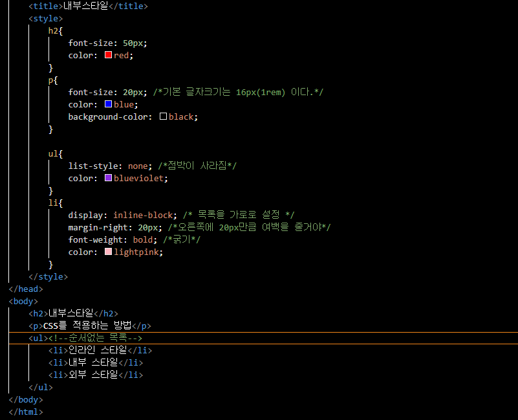518x420 pixels.
Task: Open the blue color swatch picker
Action: point(108,104)
